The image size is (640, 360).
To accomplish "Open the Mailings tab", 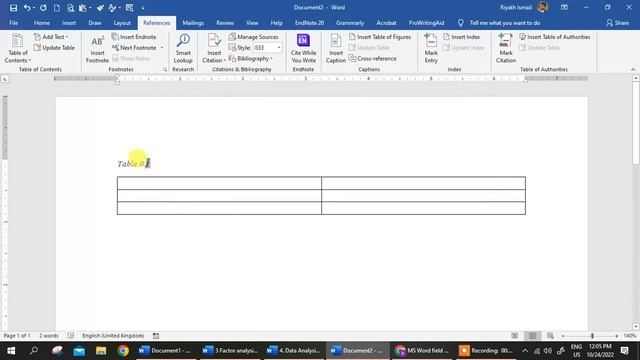I will (x=193, y=23).
